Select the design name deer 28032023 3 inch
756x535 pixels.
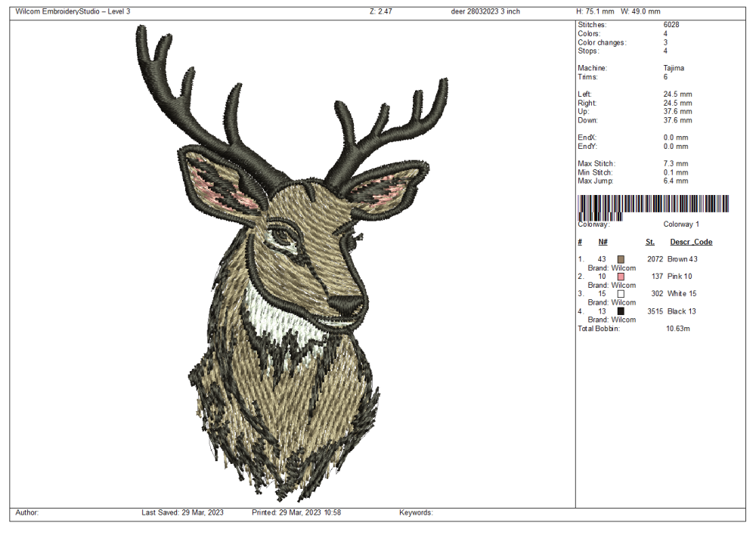484,11
